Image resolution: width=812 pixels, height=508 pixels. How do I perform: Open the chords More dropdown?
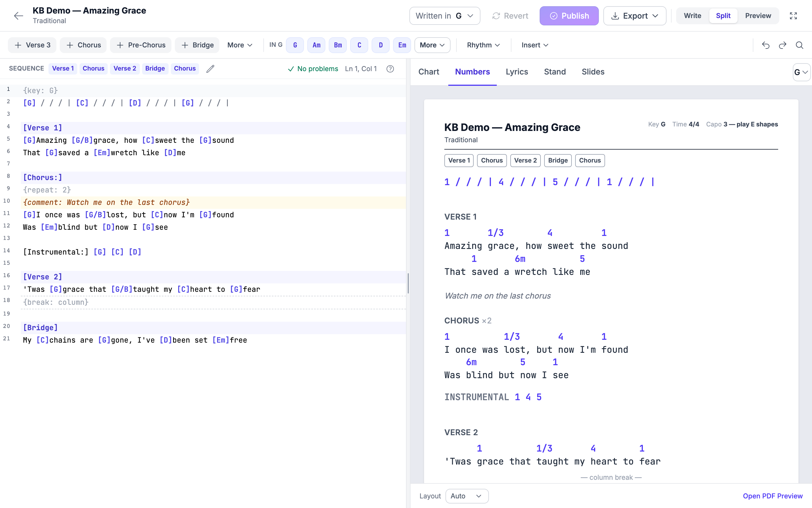pyautogui.click(x=432, y=45)
